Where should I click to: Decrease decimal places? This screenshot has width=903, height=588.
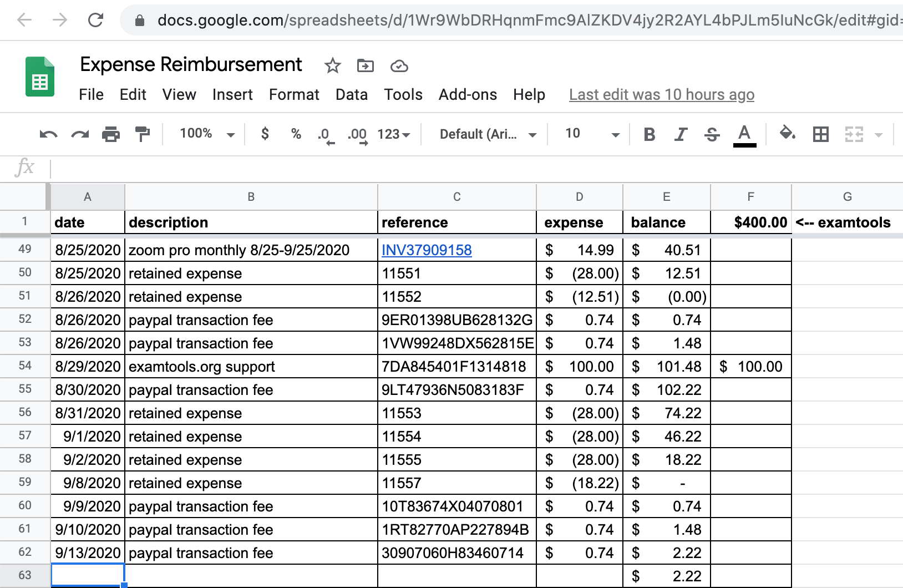tap(324, 134)
